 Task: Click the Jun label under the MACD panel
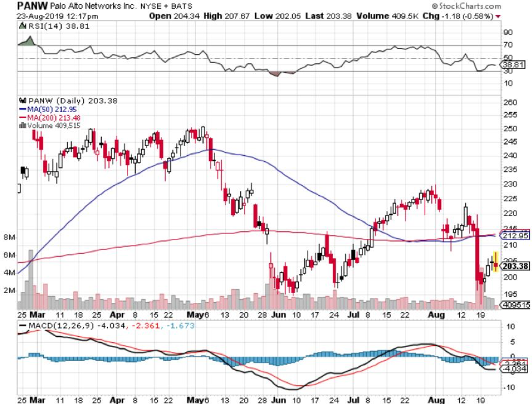coord(279,400)
